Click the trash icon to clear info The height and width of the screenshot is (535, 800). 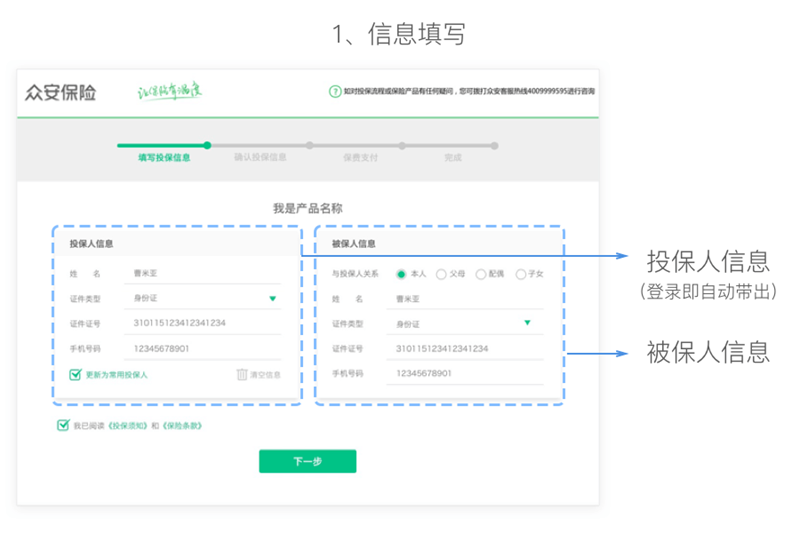242,374
